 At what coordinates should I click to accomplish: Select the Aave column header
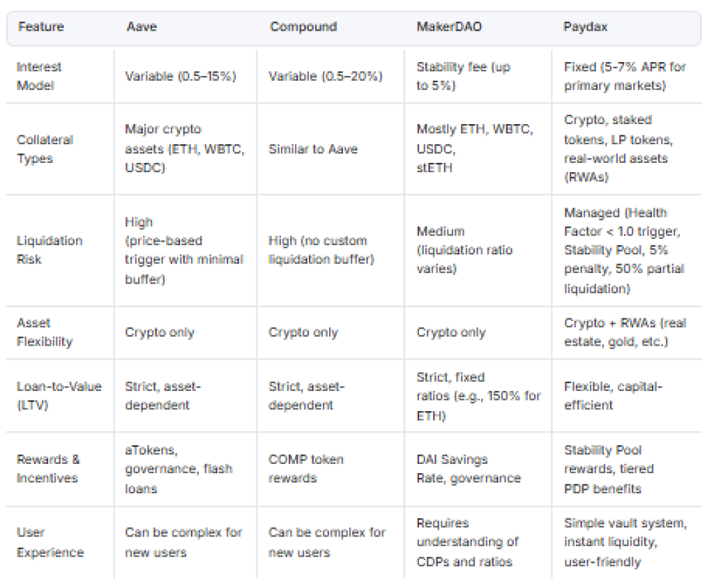pos(142,27)
